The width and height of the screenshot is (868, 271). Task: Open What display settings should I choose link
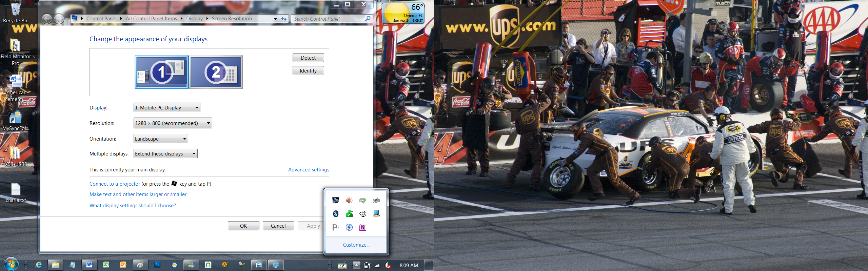click(x=133, y=206)
